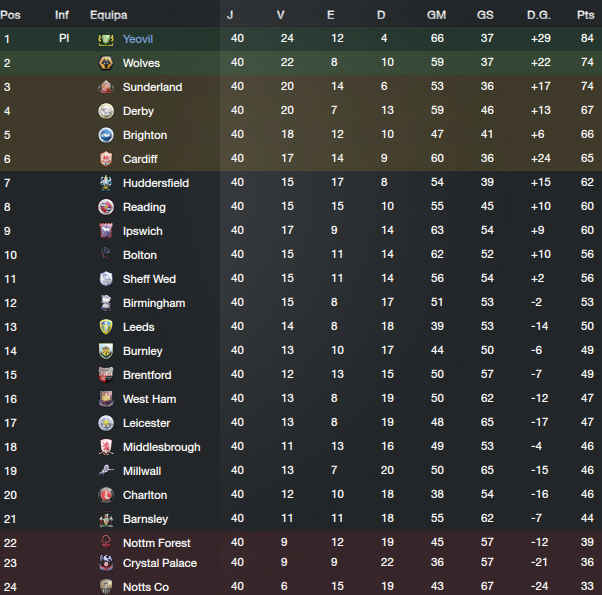Screen dimensions: 602x595
Task: Sort by Equipa column header
Action: (x=108, y=15)
